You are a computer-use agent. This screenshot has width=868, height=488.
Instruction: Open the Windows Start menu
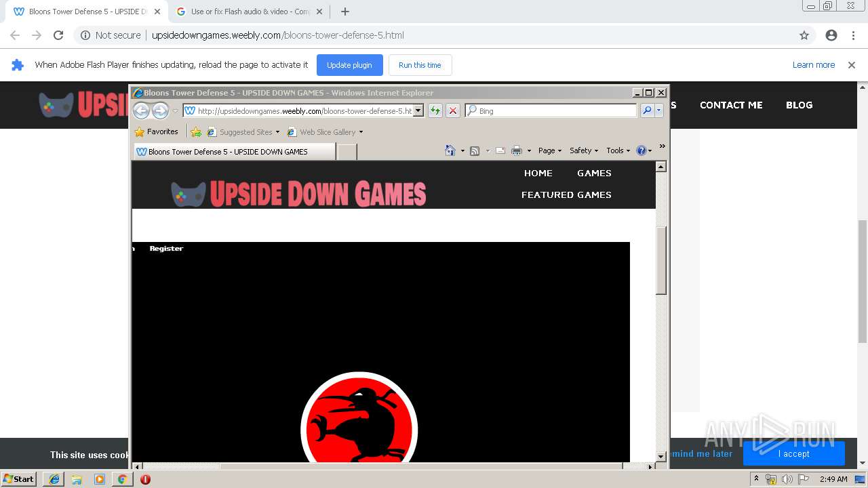click(x=19, y=479)
